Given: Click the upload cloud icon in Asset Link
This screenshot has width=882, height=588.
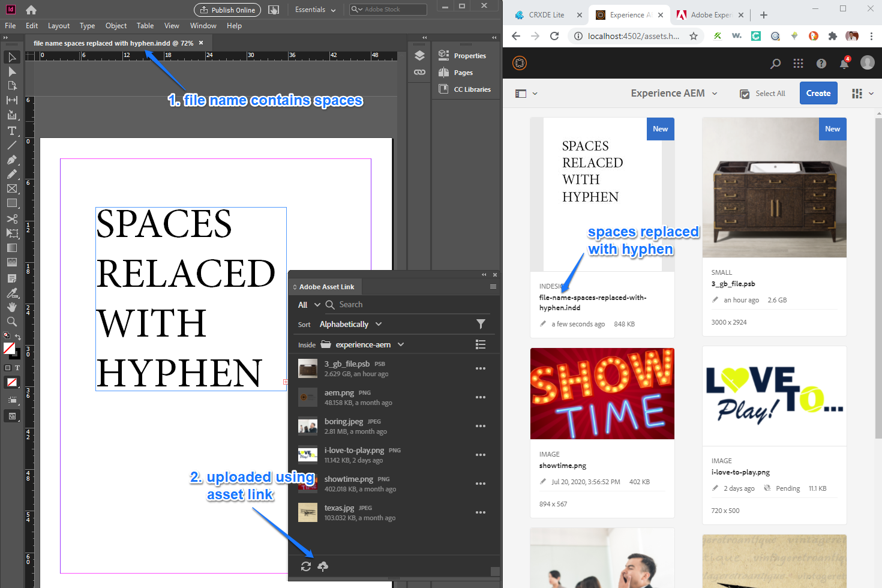Looking at the screenshot, I should point(323,566).
